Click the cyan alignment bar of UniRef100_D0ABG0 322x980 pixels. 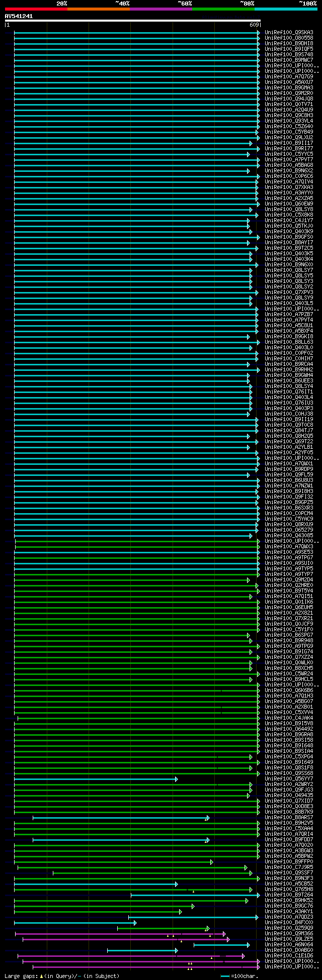pyautogui.click(x=142, y=950)
